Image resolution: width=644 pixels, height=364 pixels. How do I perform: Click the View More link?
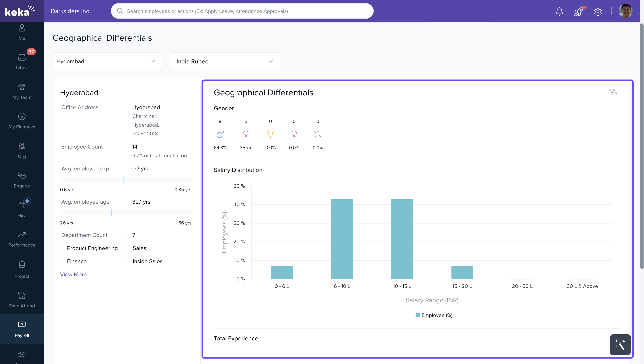coord(73,274)
